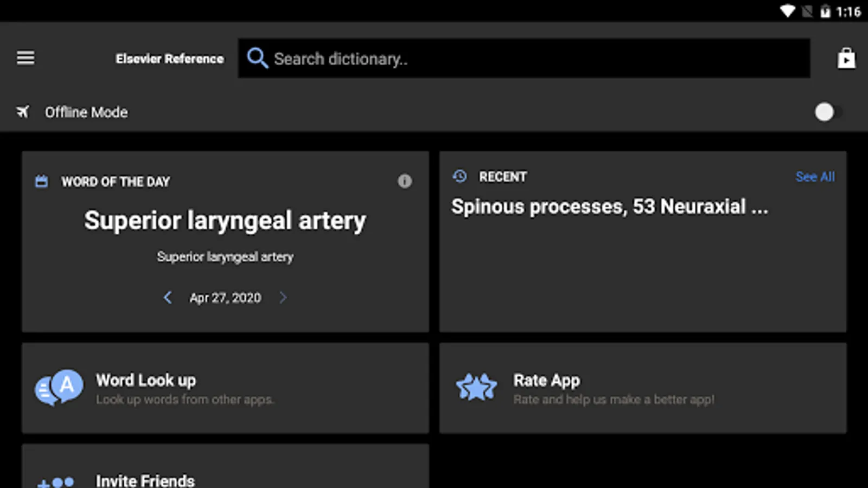
Task: Open See All recent searches
Action: click(815, 177)
